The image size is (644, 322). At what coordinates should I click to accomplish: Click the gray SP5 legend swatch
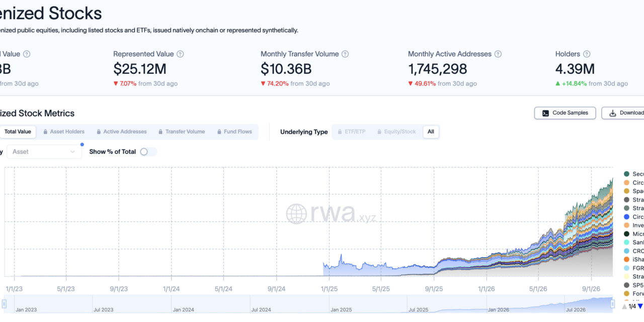[x=626, y=285]
